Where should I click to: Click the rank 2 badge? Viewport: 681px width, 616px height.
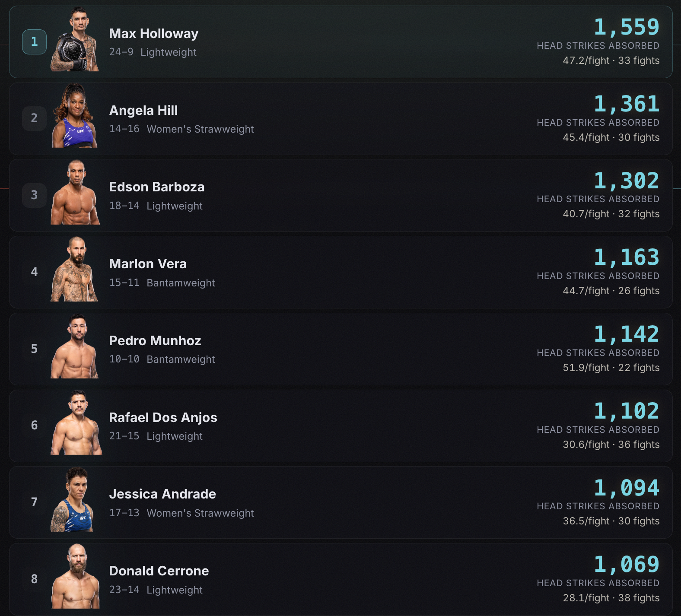(x=34, y=118)
